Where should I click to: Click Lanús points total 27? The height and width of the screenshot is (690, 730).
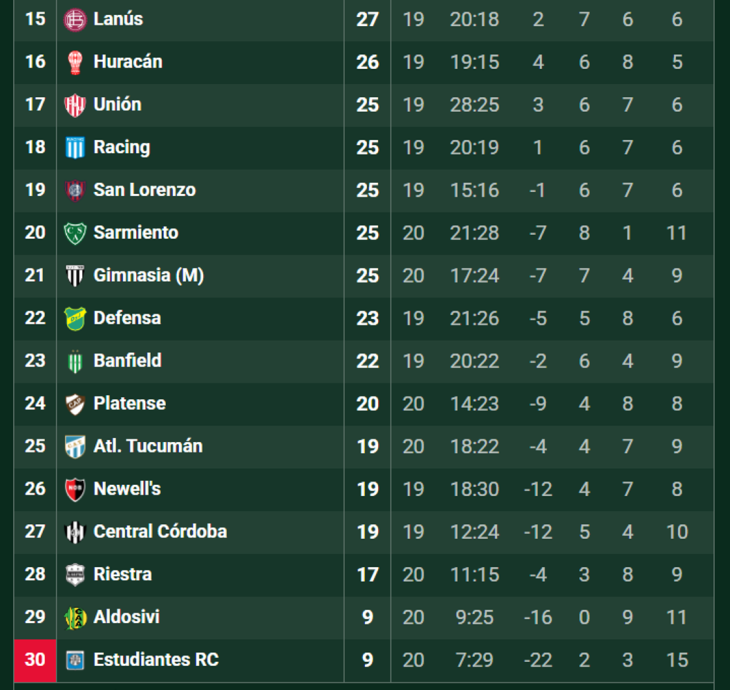click(367, 20)
